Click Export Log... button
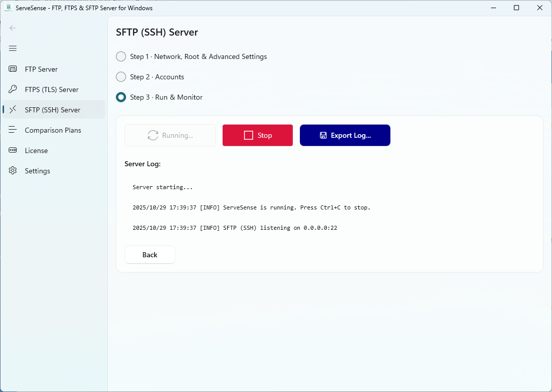Viewport: 552px width, 392px height. [345, 135]
